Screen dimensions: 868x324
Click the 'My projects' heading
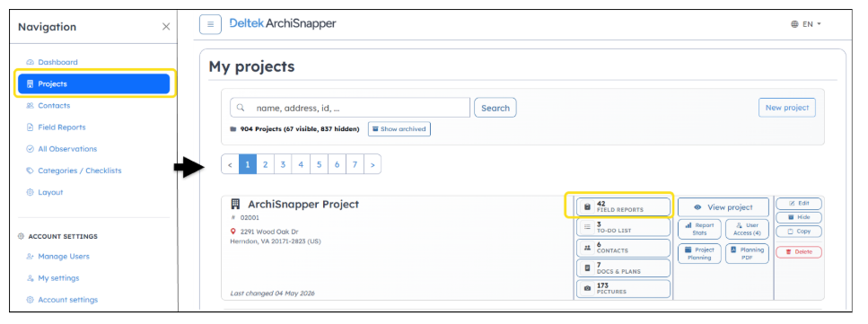[252, 67]
